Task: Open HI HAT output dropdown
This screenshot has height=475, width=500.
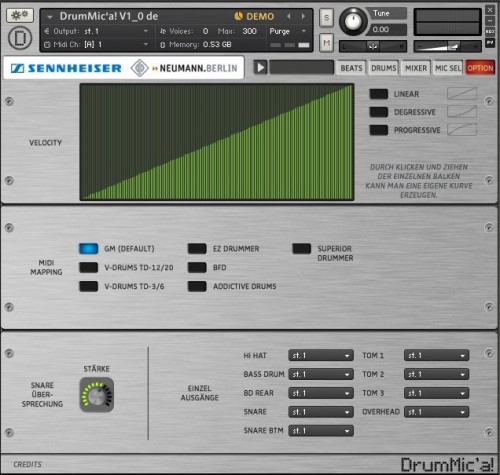Action: coord(321,356)
